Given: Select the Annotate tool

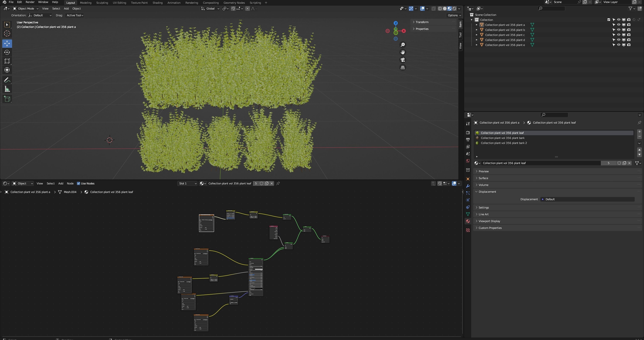Looking at the screenshot, I should [7, 80].
